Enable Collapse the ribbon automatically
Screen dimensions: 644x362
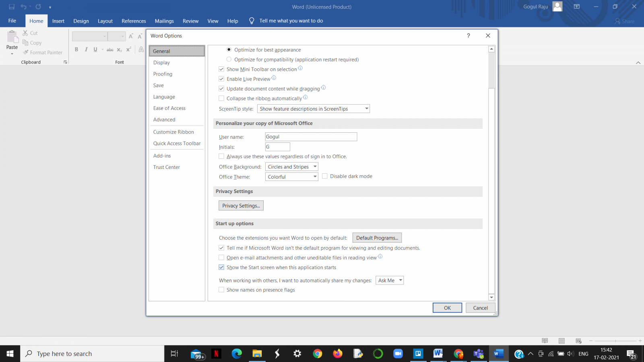(221, 98)
